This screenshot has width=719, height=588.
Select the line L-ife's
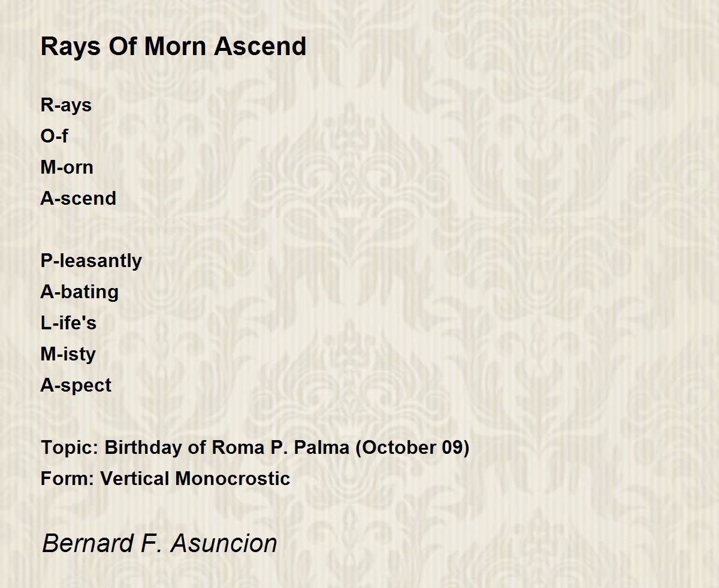click(x=68, y=323)
